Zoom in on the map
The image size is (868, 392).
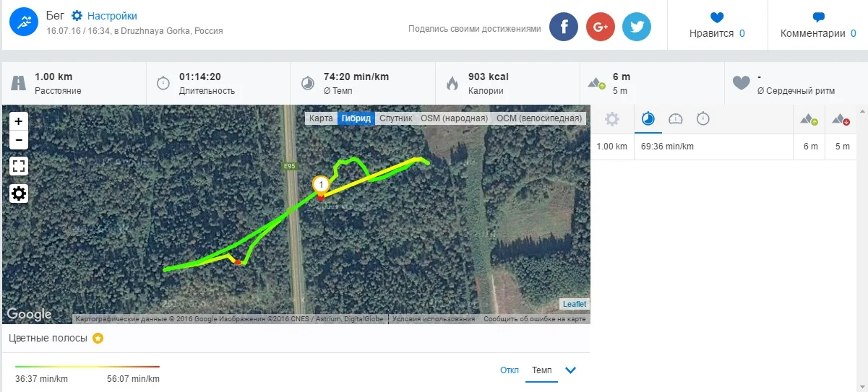pos(19,121)
